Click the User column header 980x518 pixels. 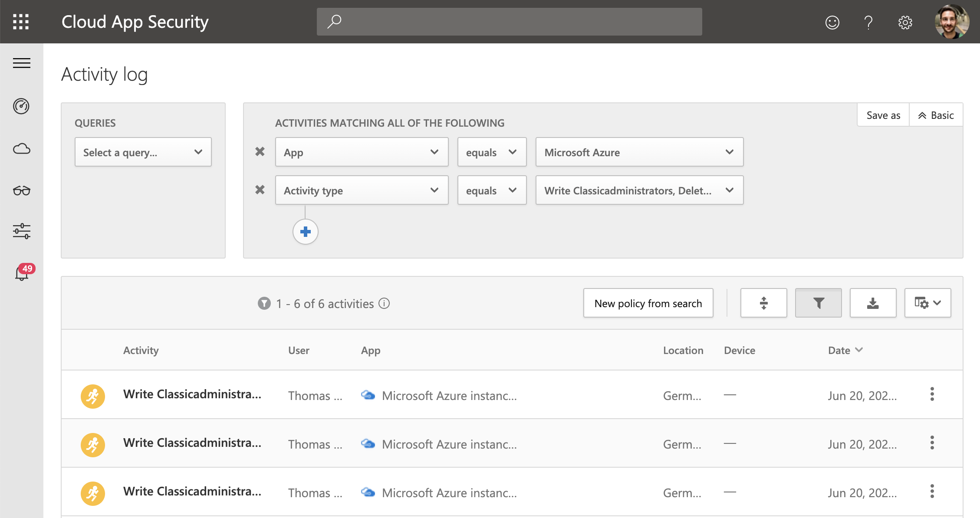299,350
